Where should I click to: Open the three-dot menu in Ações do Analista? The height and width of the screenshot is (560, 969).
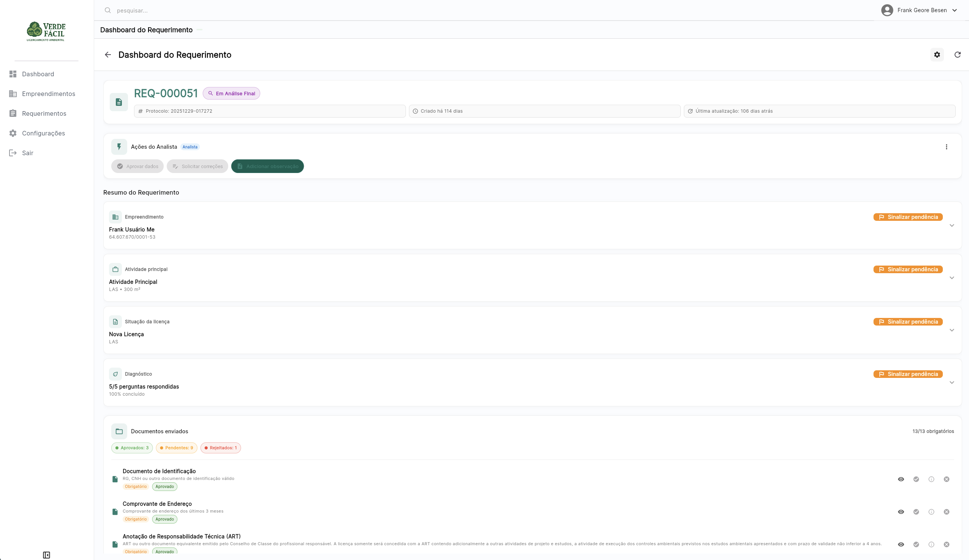coord(946,147)
